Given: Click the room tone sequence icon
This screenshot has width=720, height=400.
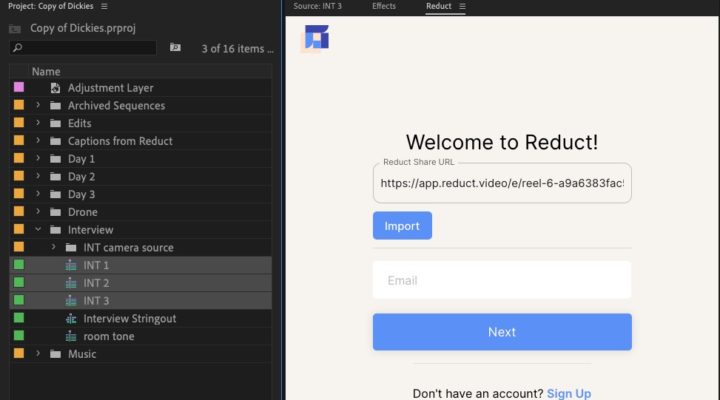Looking at the screenshot, I should [71, 336].
